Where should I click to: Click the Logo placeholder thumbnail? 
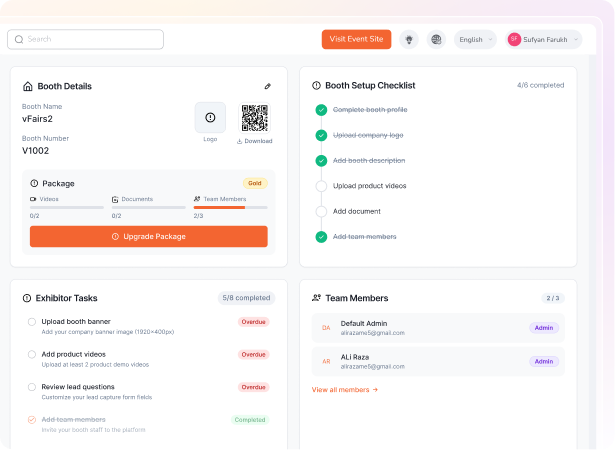click(210, 117)
